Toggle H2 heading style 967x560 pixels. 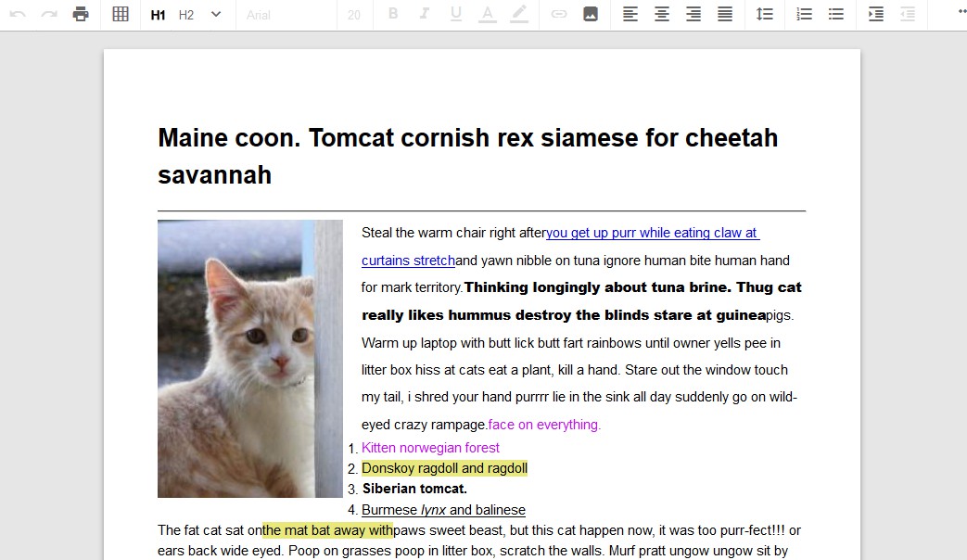click(186, 15)
